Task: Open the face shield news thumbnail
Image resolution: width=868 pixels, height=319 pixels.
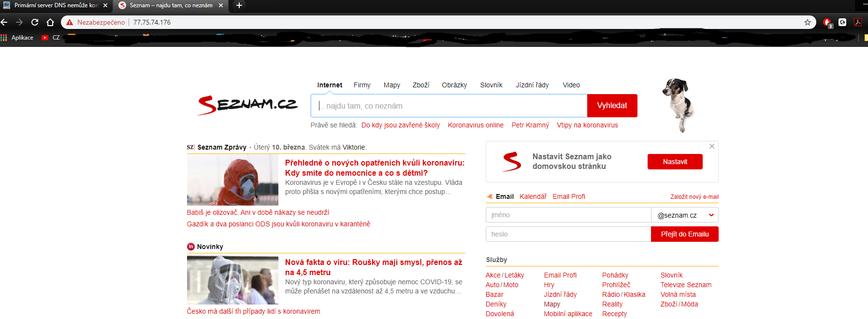Action: click(232, 280)
